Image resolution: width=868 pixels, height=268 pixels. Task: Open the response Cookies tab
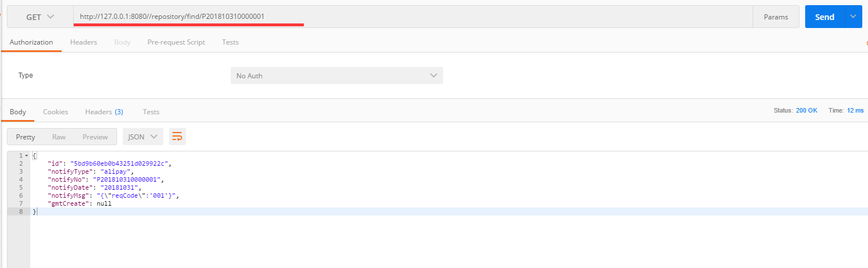[x=55, y=112]
